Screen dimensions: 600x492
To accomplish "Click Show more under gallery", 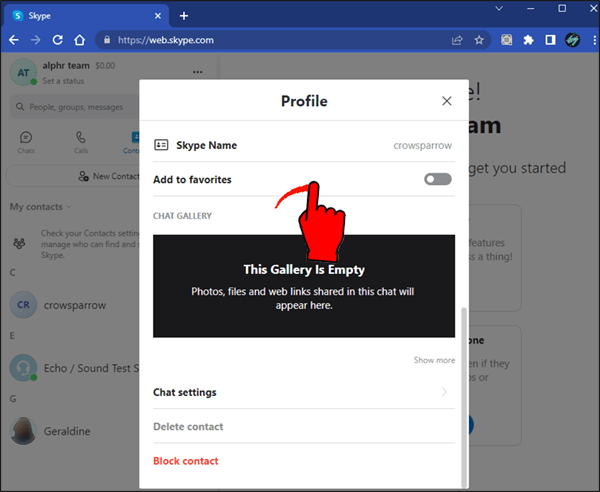I will click(434, 360).
